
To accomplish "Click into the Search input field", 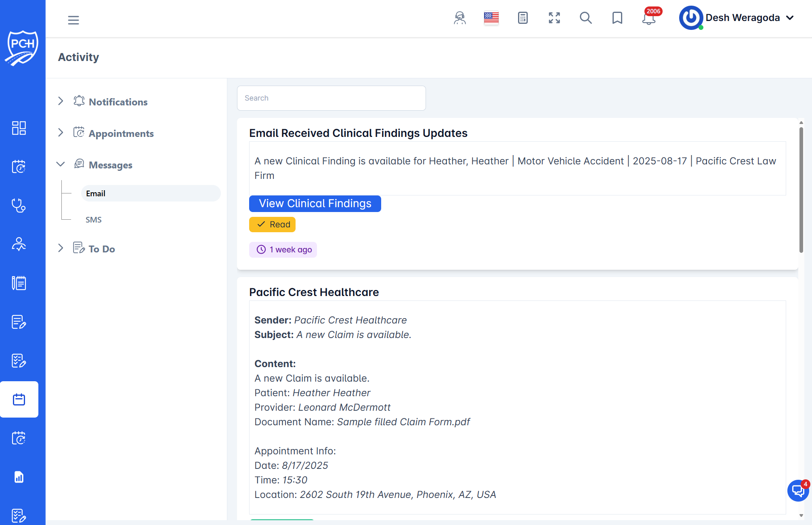I will (331, 98).
